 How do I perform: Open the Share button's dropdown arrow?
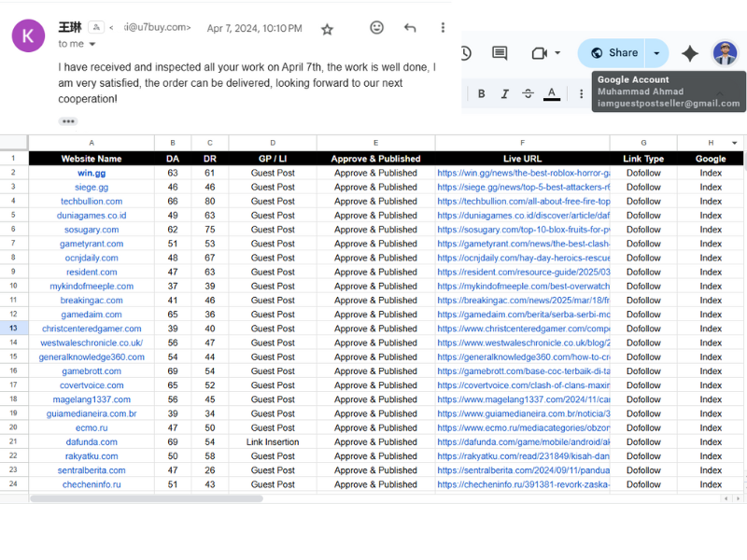656,53
